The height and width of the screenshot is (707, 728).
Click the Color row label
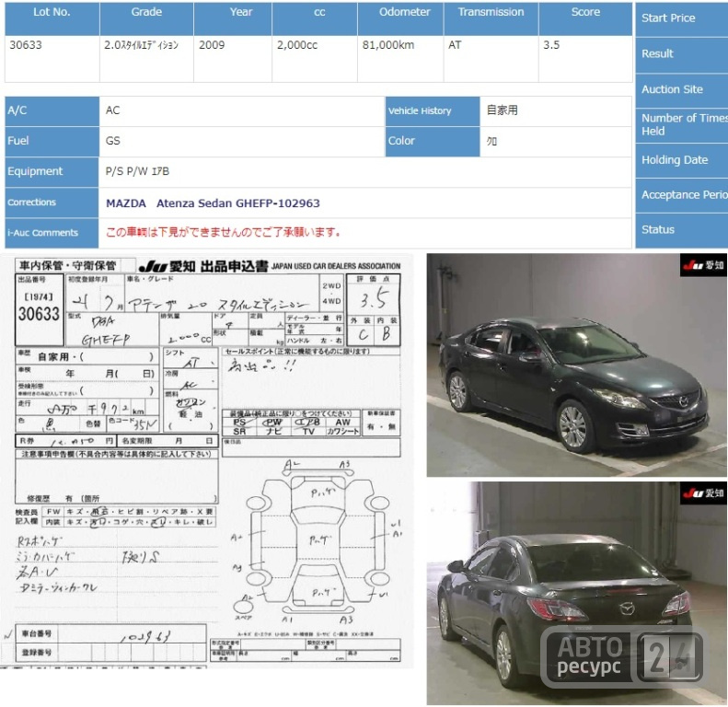433,141
